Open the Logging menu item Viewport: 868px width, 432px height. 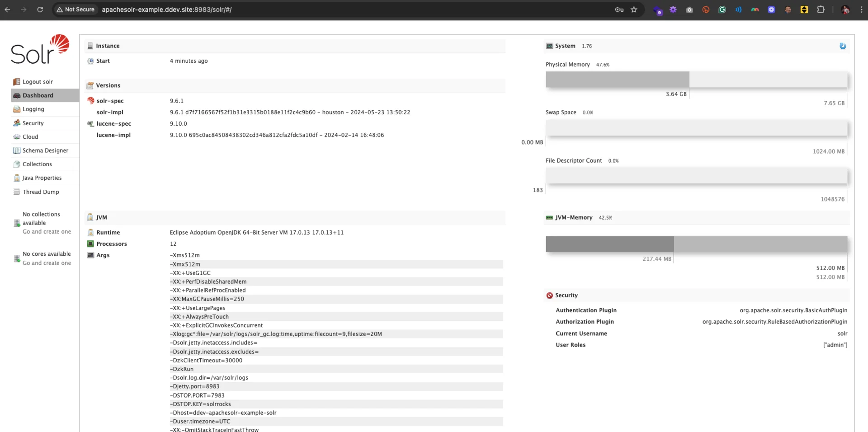(x=45, y=109)
